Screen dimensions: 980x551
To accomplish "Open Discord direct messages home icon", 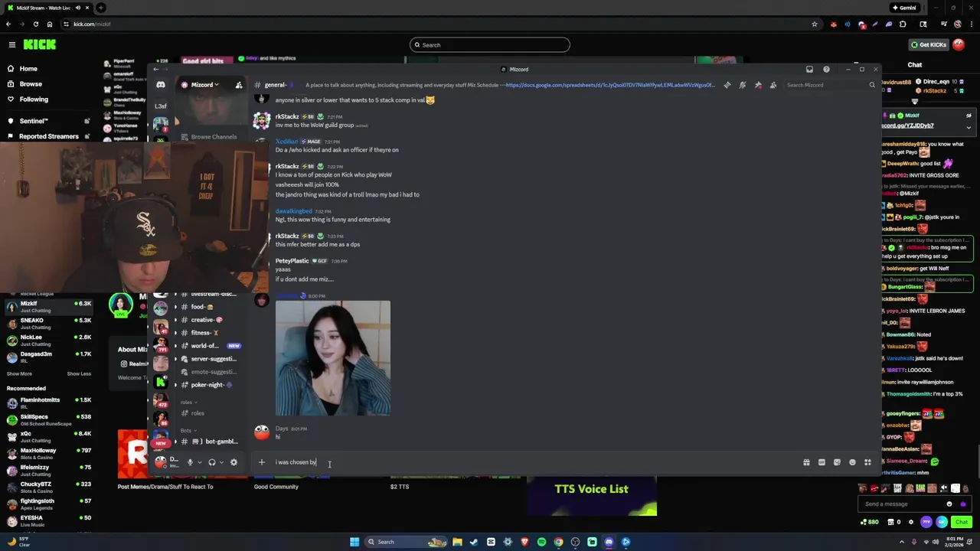I will pyautogui.click(x=160, y=85).
